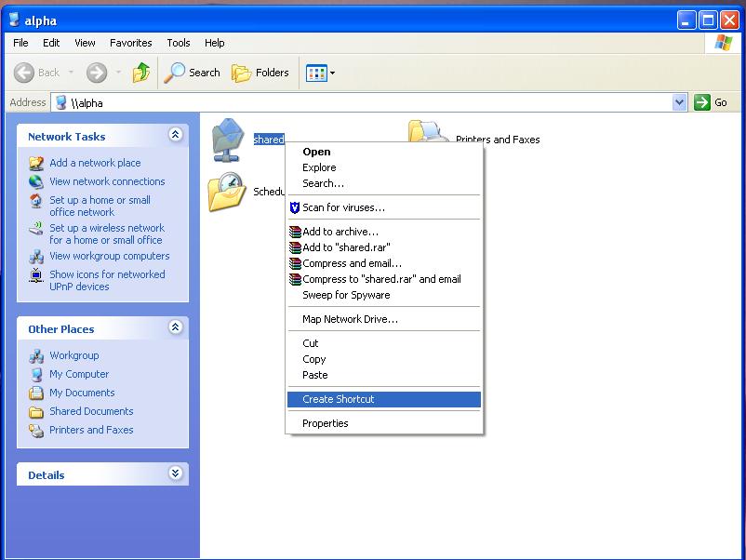The width and height of the screenshot is (746, 560).
Task: Click the Up folder toolbar icon
Action: tap(140, 73)
